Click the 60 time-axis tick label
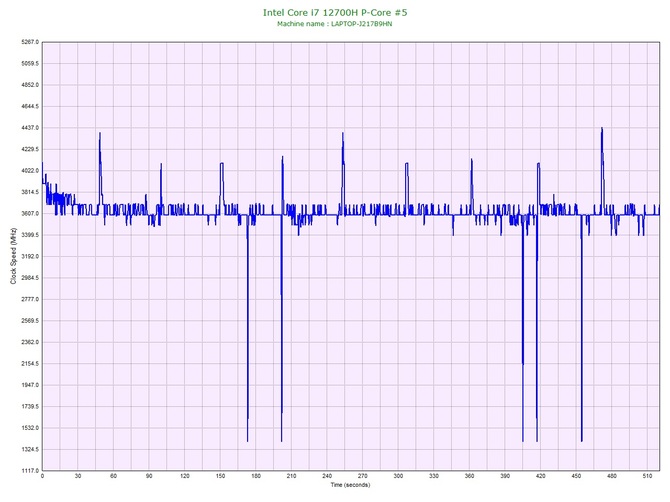 tap(113, 476)
